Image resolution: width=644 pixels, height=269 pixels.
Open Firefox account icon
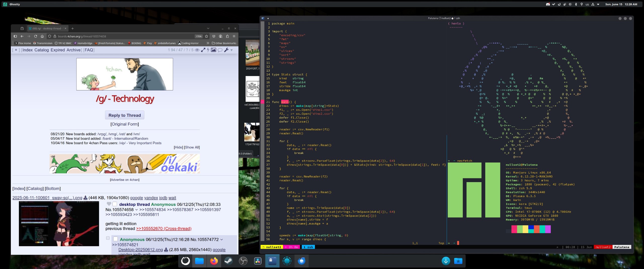click(221, 36)
